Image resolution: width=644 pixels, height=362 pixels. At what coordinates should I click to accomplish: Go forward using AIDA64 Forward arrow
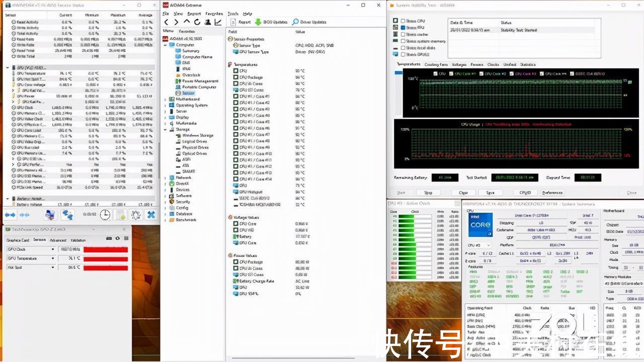tap(176, 22)
